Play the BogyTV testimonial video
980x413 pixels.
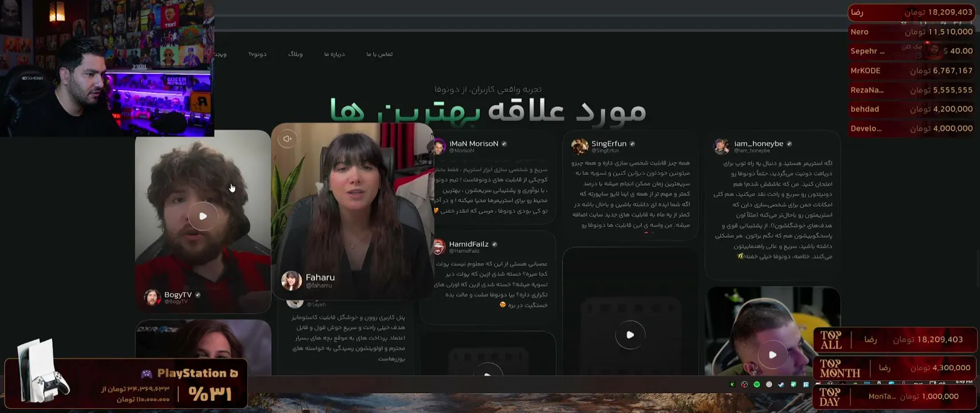(x=203, y=216)
